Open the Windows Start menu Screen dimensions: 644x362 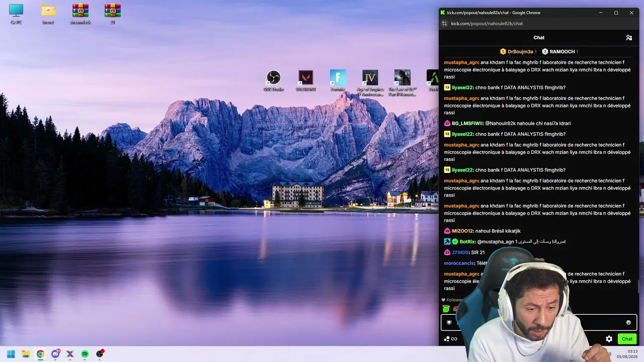(x=11, y=354)
